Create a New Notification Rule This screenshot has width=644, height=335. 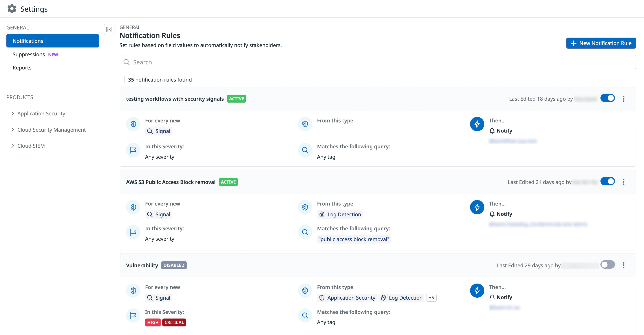click(601, 43)
